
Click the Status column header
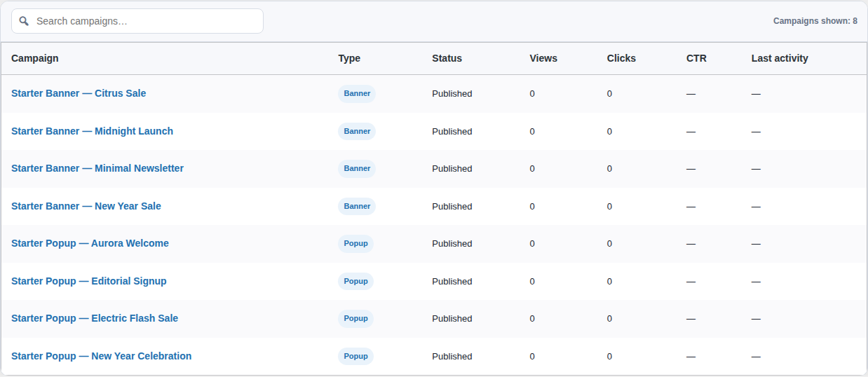click(447, 58)
